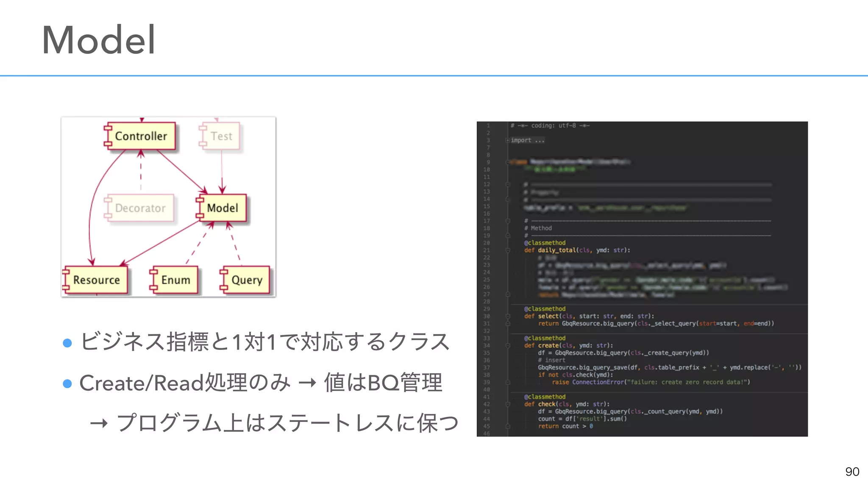Image resolution: width=868 pixels, height=488 pixels.
Task: Click 'count = df['result'].sum()' line
Action: pos(582,419)
